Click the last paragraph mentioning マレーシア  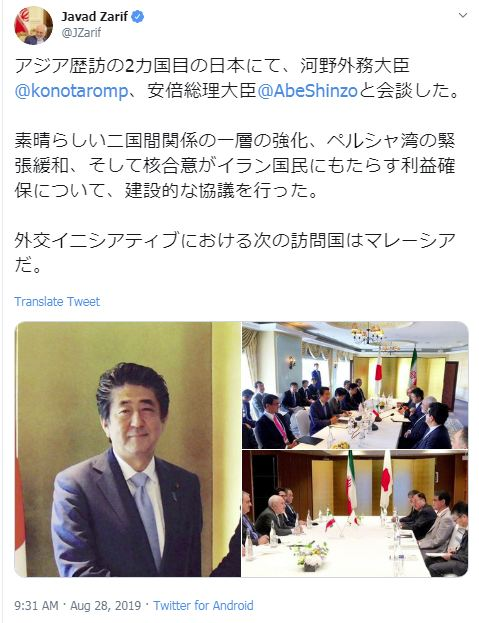tap(235, 253)
